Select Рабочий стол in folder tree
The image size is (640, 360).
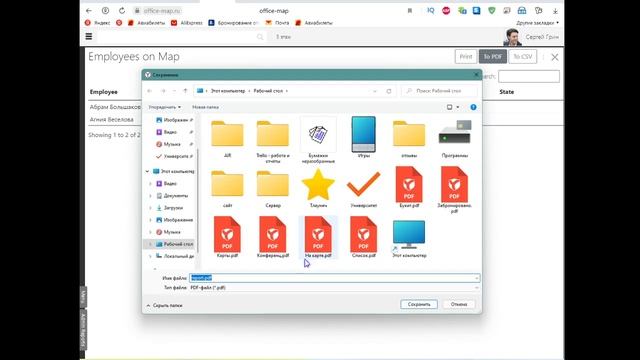coord(175,244)
